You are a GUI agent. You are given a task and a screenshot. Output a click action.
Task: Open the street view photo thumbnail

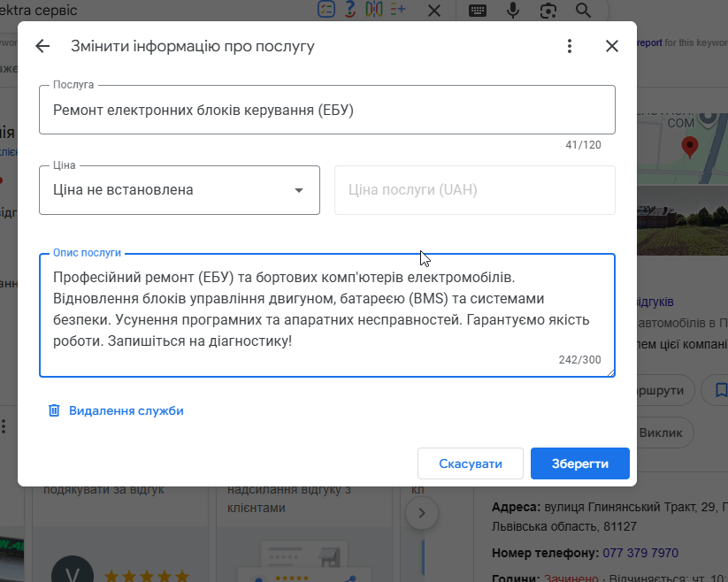click(683, 220)
